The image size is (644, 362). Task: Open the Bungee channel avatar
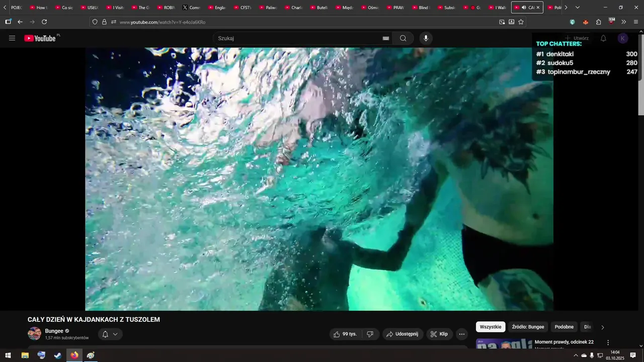click(x=34, y=334)
